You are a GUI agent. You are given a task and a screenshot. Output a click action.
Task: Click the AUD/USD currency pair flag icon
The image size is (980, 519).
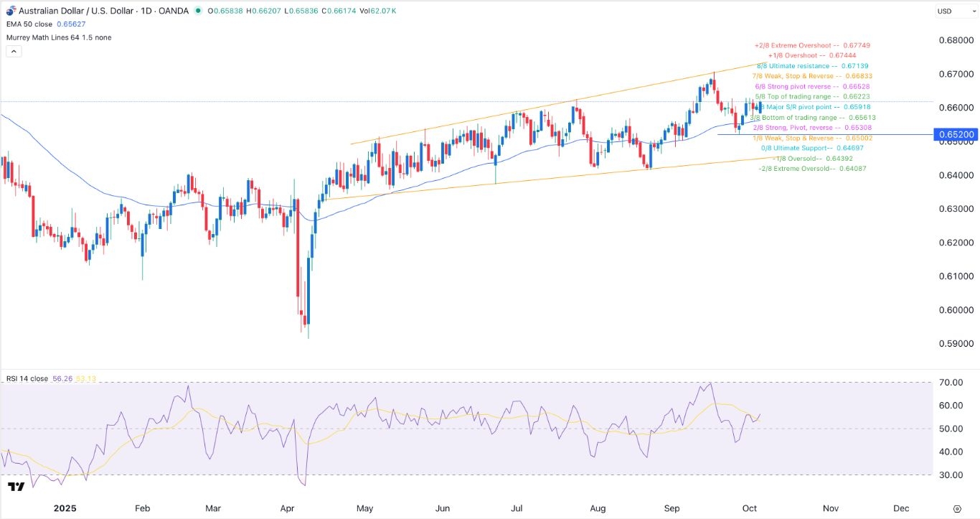(10, 11)
